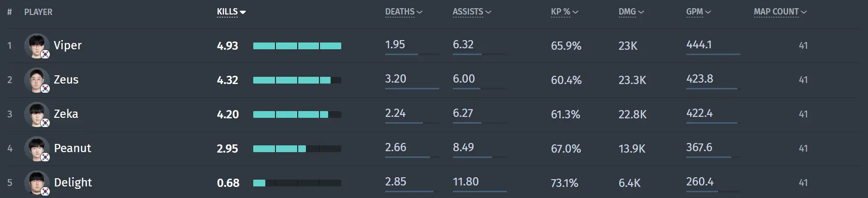868x198 pixels.
Task: Open the Viper player name link
Action: click(x=68, y=45)
